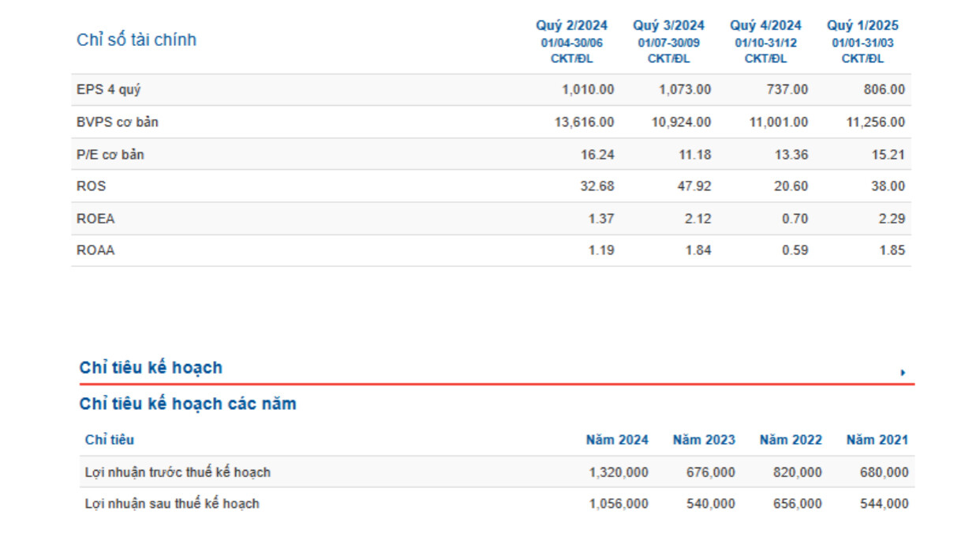Select the ROS row label
The width and height of the screenshot is (980, 537).
(x=92, y=186)
